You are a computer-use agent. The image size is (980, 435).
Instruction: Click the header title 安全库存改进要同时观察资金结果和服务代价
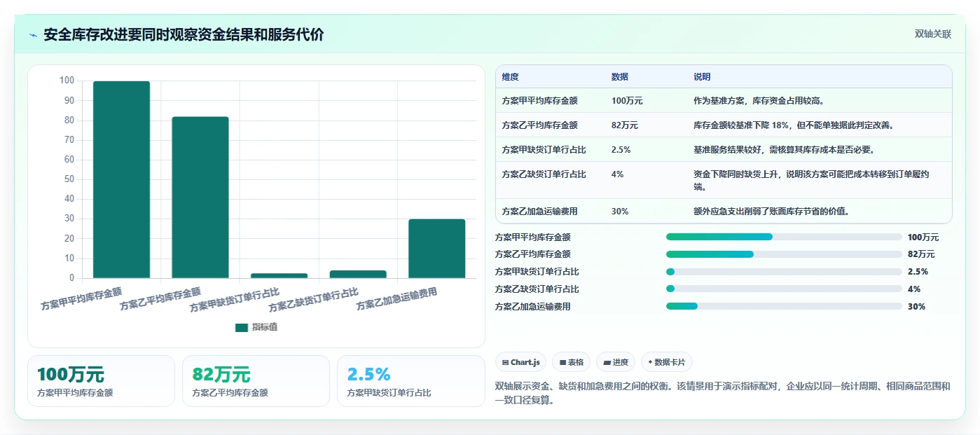(184, 35)
